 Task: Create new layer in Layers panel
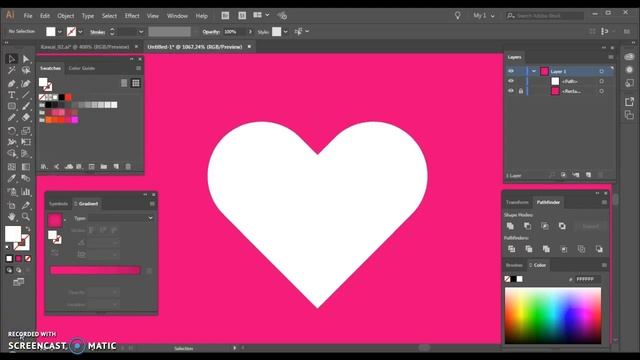coord(588,175)
